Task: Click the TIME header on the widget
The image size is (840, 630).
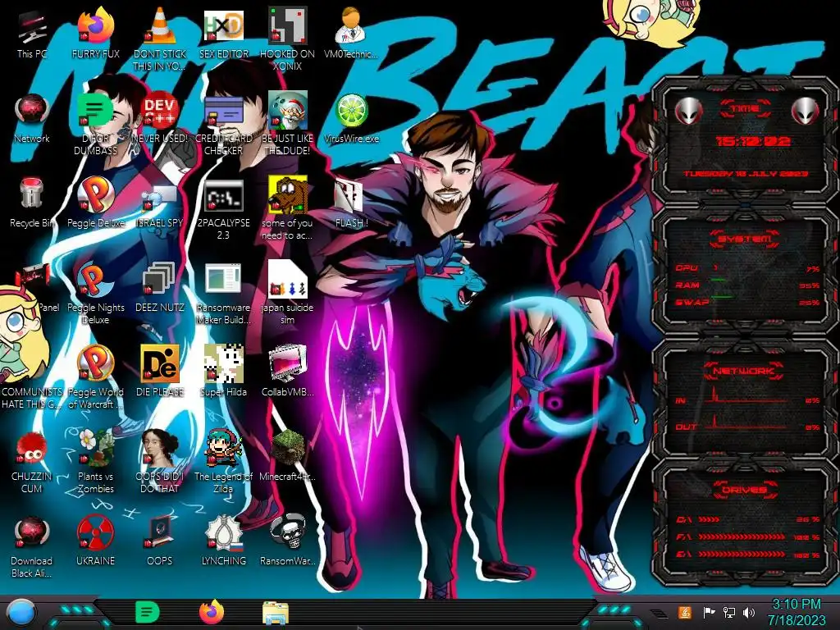Action: (x=745, y=109)
